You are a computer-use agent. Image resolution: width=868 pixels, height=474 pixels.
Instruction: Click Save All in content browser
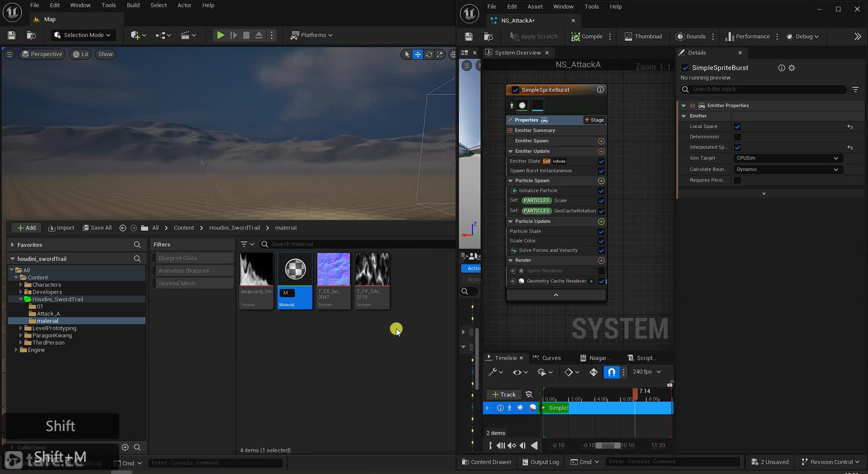tap(97, 228)
